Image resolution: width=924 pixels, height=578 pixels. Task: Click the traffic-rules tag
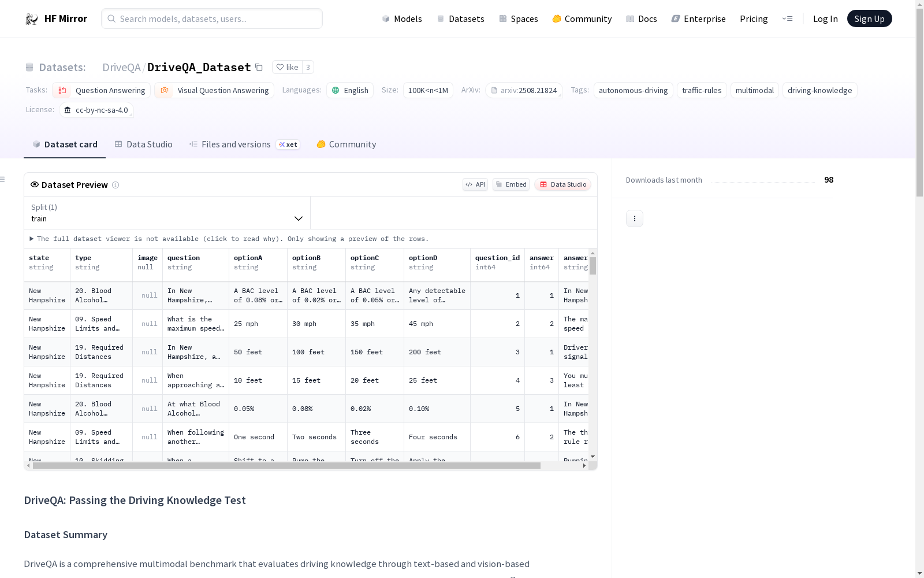coord(702,90)
